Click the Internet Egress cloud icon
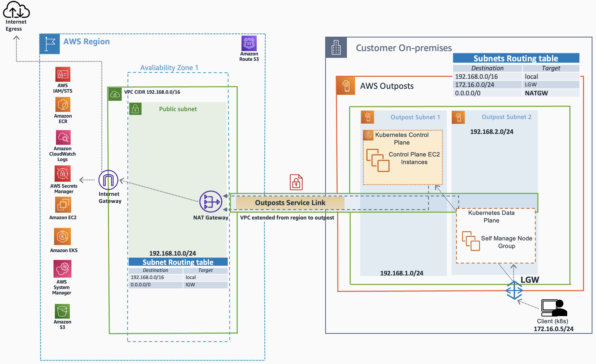 [16, 10]
